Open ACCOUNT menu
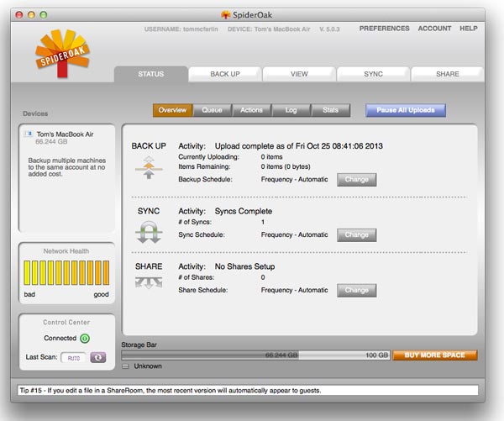Image resolution: width=504 pixels, height=421 pixels. [x=434, y=29]
